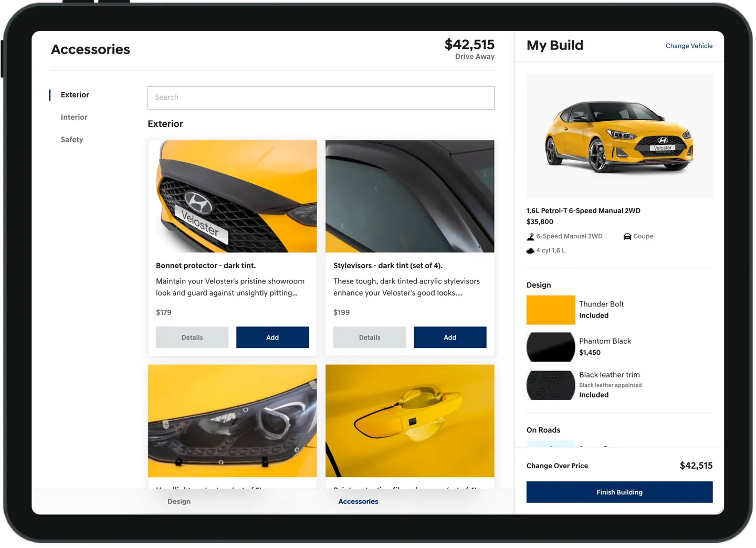Click the accessories Search field

click(x=321, y=98)
